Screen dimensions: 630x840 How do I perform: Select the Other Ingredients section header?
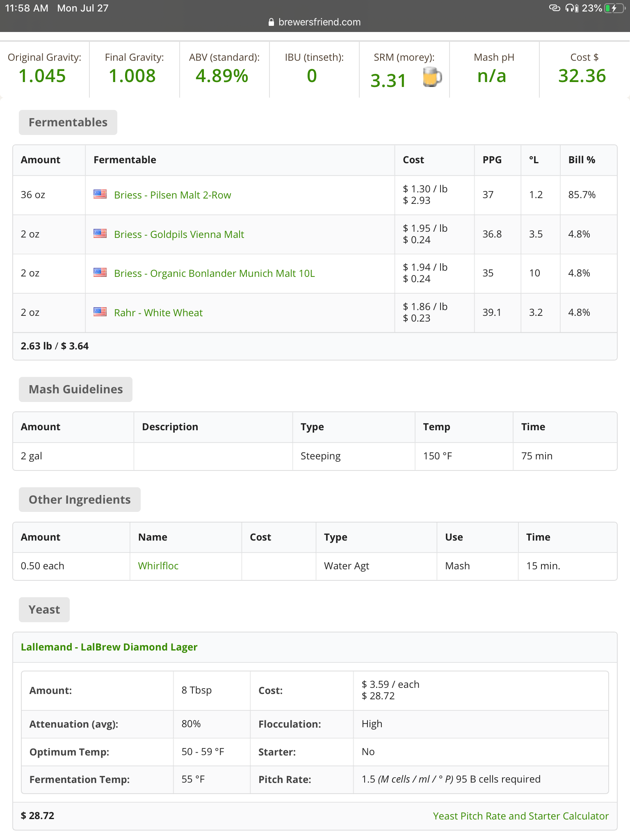pyautogui.click(x=80, y=500)
